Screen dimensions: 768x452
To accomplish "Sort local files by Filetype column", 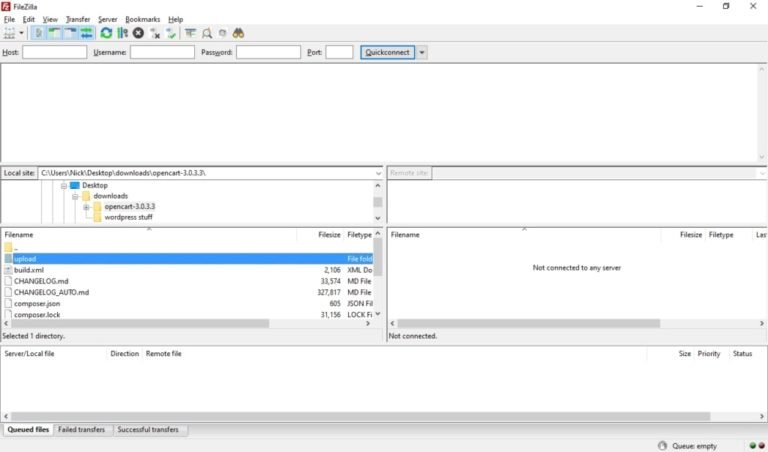I will point(359,235).
